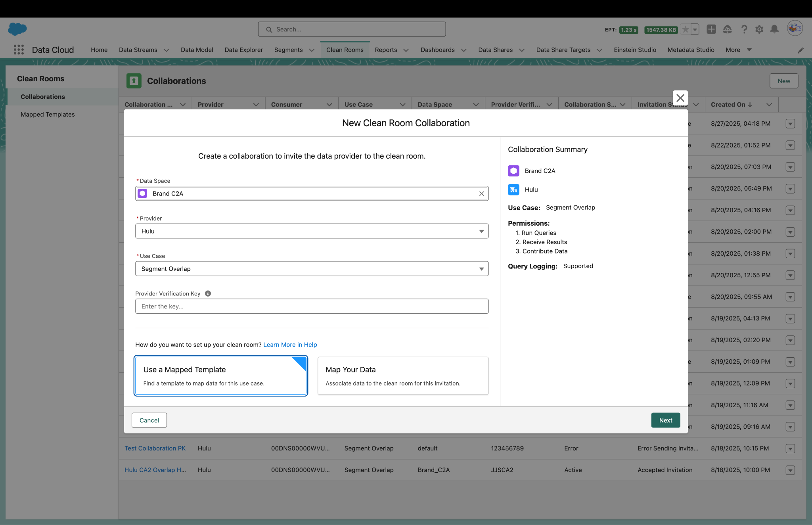Image resolution: width=812 pixels, height=525 pixels.
Task: Expand the Data Streams nav menu chevron
Action: click(167, 50)
